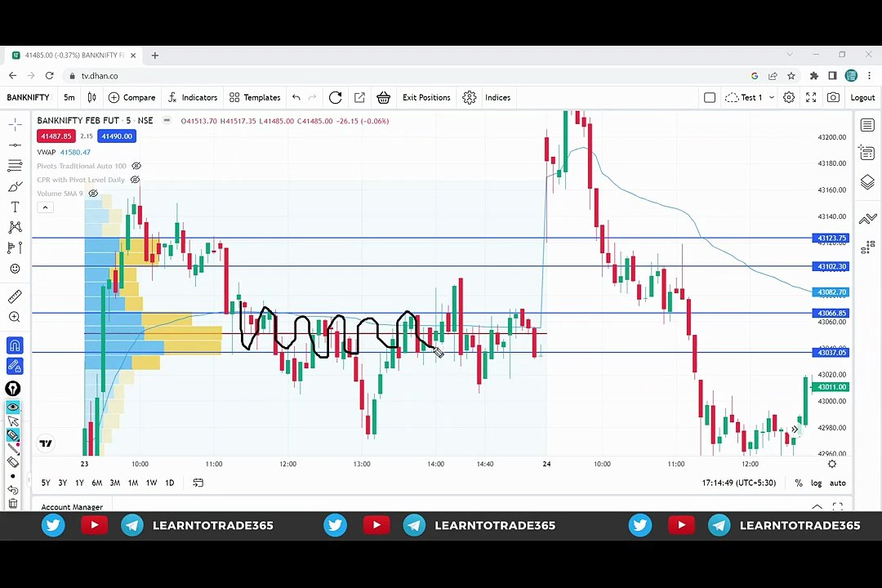
Task: Select the horizontal line drawing tool
Action: (16, 145)
